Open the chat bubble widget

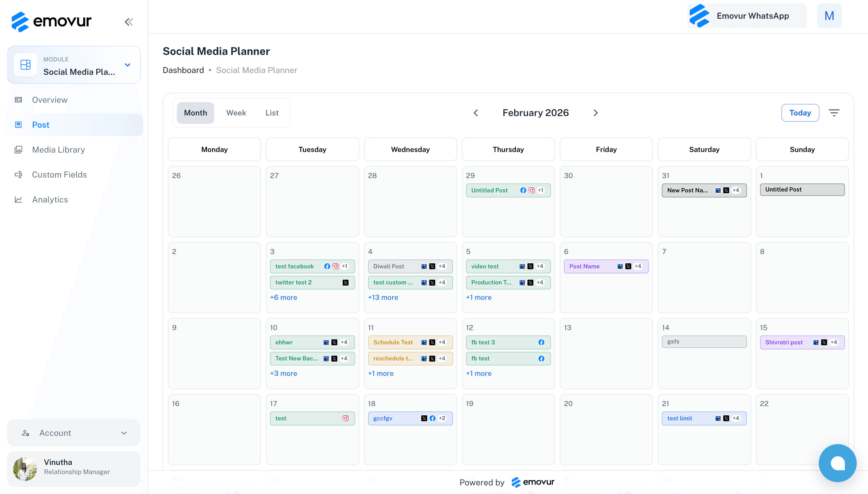click(837, 463)
